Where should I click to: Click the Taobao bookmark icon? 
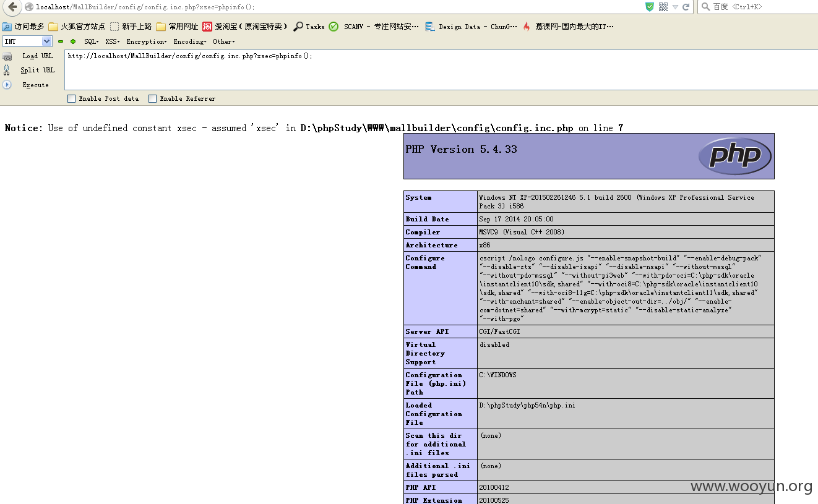tap(207, 27)
